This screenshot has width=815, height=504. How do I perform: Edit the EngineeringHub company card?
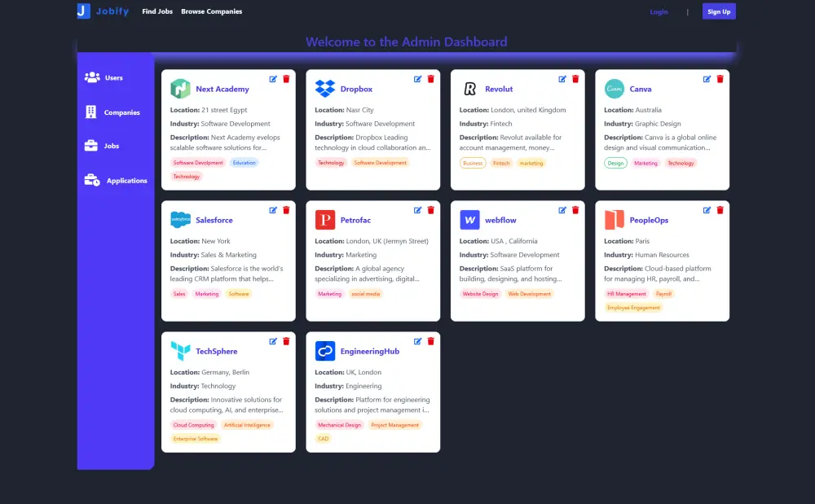coord(417,341)
